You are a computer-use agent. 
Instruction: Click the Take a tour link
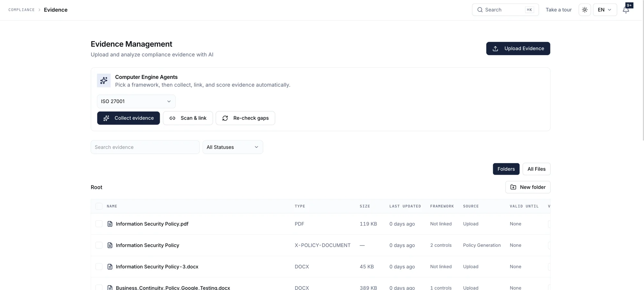(x=559, y=10)
